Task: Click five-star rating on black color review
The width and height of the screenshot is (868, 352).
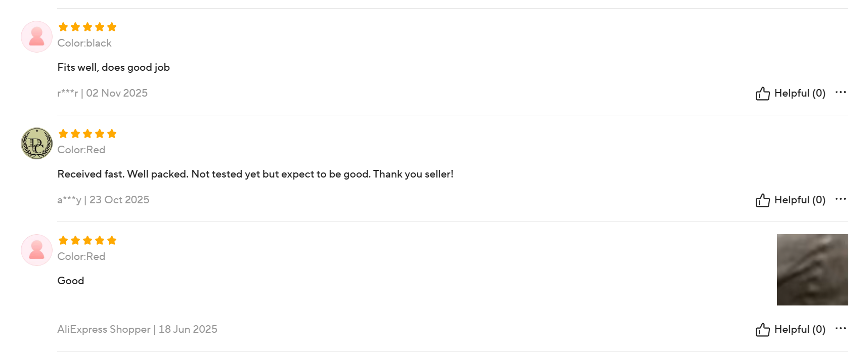Action: pyautogui.click(x=88, y=27)
